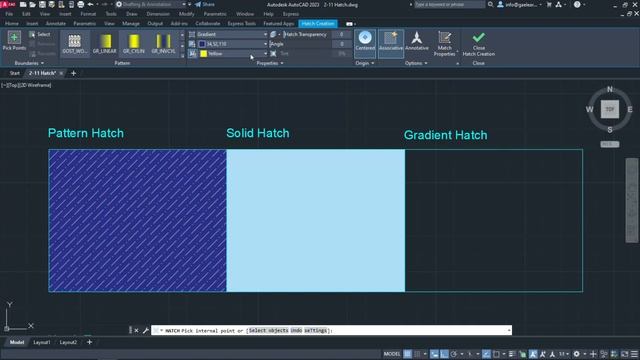Image resolution: width=640 pixels, height=360 pixels.
Task: Click the Select objects command option
Action: pos(268,330)
